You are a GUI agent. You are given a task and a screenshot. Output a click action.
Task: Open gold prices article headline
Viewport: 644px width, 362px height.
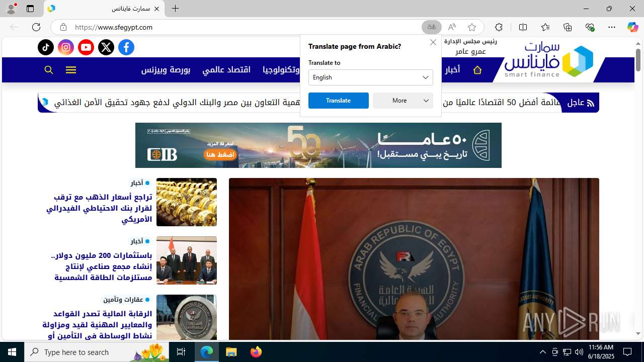99,208
